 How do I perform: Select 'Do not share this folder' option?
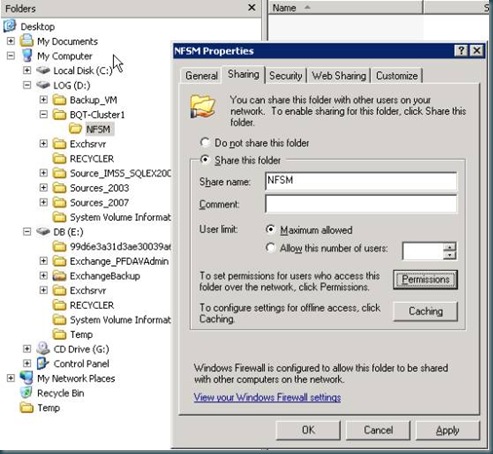click(x=205, y=143)
